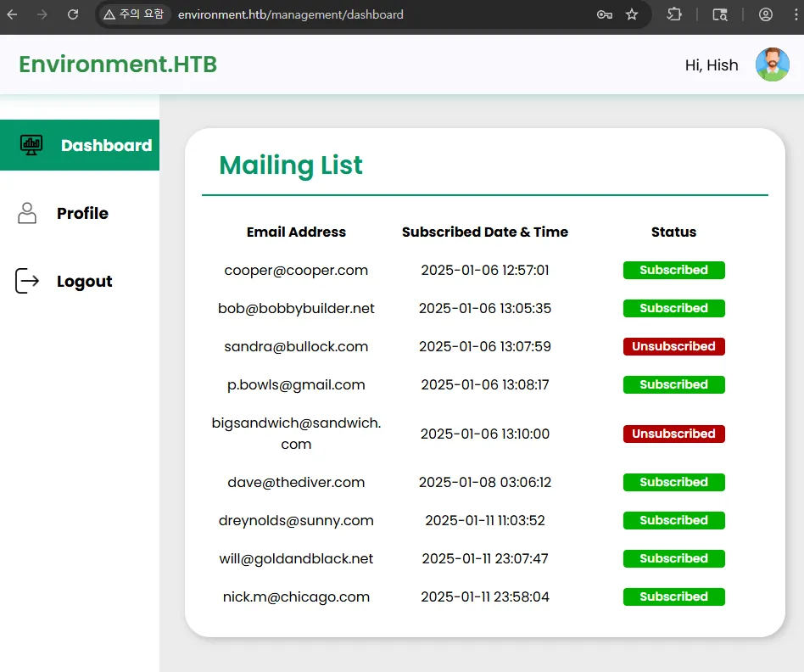Click Subscribed badge for cooper@cooper.com

tap(673, 271)
